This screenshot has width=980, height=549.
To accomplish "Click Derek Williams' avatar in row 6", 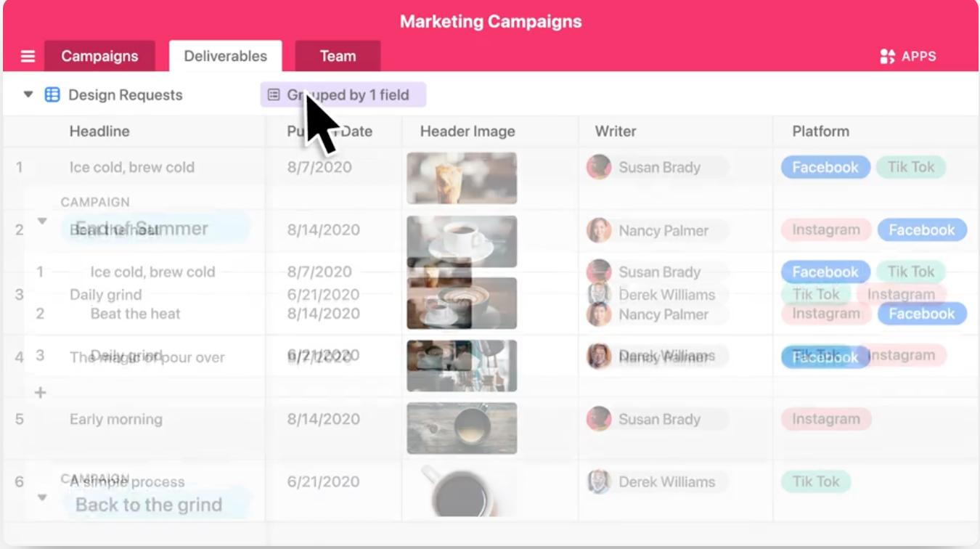I will pos(599,481).
